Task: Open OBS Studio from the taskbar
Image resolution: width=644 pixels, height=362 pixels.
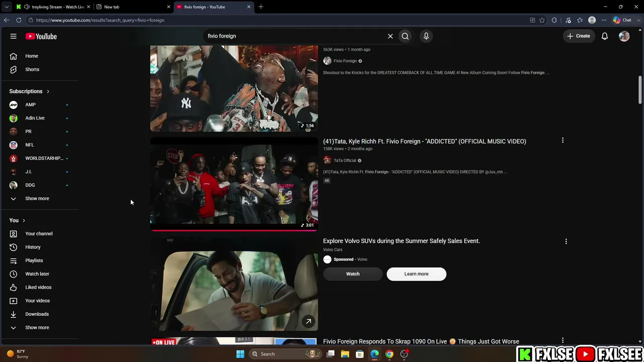Action: click(404, 354)
